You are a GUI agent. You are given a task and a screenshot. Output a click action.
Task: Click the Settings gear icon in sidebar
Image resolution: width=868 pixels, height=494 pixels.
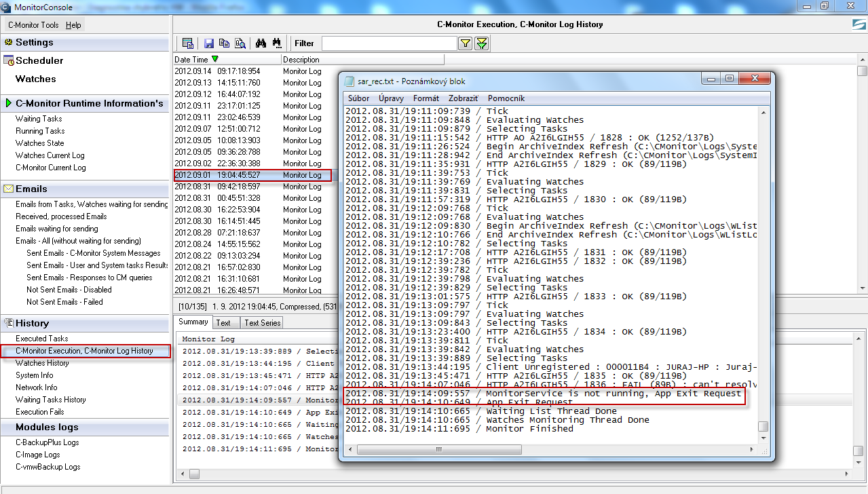click(9, 42)
